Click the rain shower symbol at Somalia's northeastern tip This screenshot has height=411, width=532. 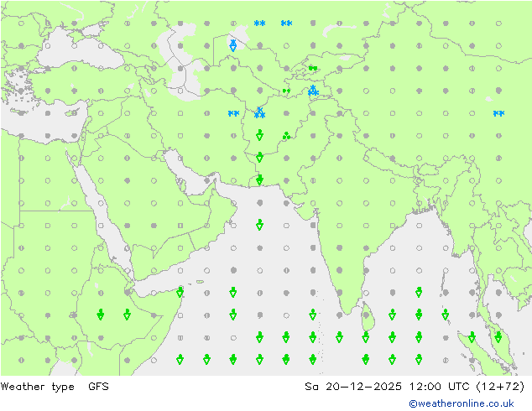pyautogui.click(x=180, y=292)
